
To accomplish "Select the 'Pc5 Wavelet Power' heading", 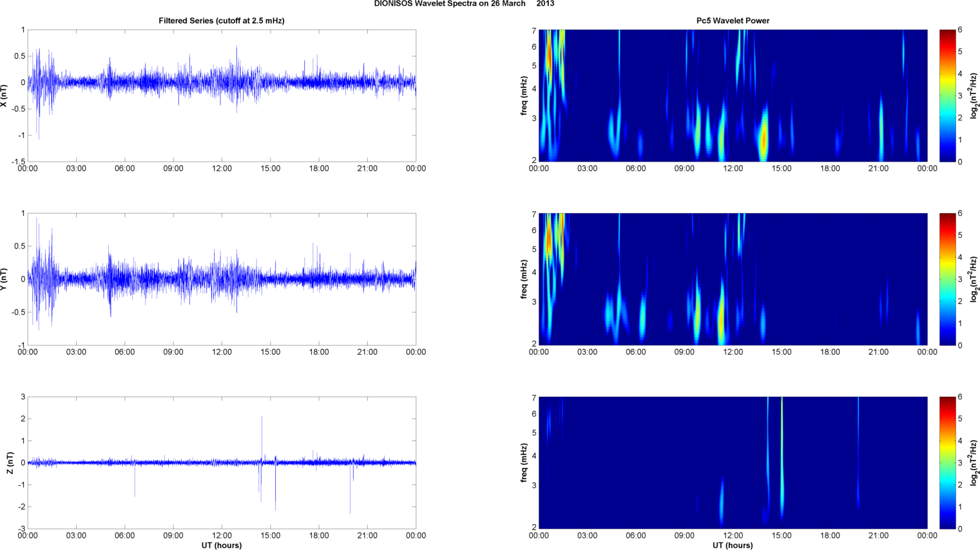I will (733, 21).
